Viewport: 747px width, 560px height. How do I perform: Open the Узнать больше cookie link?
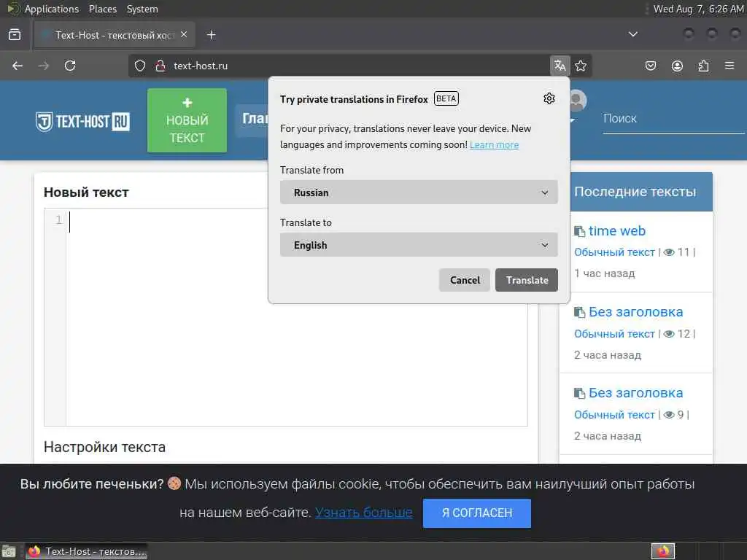[363, 513]
